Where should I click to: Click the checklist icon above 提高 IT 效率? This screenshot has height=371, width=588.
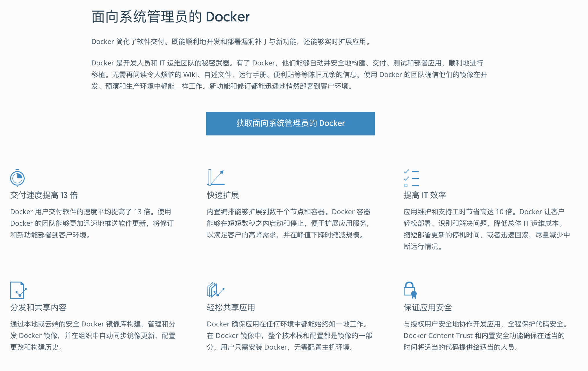[x=411, y=178]
